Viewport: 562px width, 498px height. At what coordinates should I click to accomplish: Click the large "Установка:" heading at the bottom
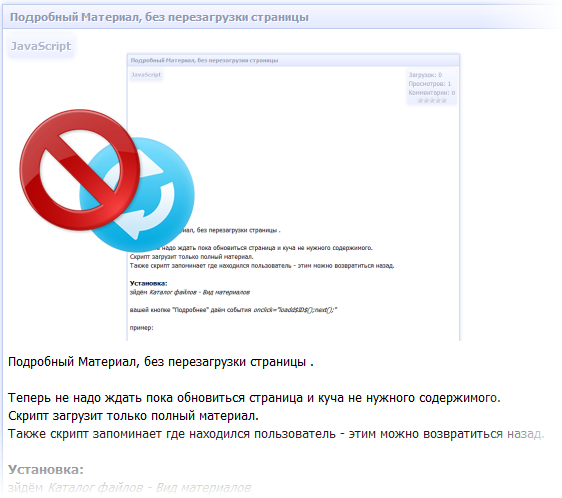coord(46,469)
